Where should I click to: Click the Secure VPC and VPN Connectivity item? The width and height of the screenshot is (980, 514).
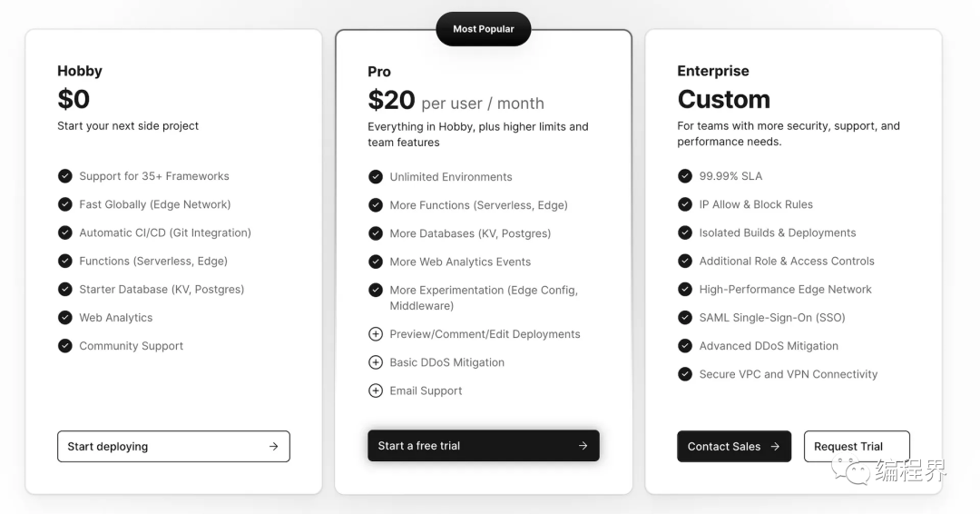(778, 374)
